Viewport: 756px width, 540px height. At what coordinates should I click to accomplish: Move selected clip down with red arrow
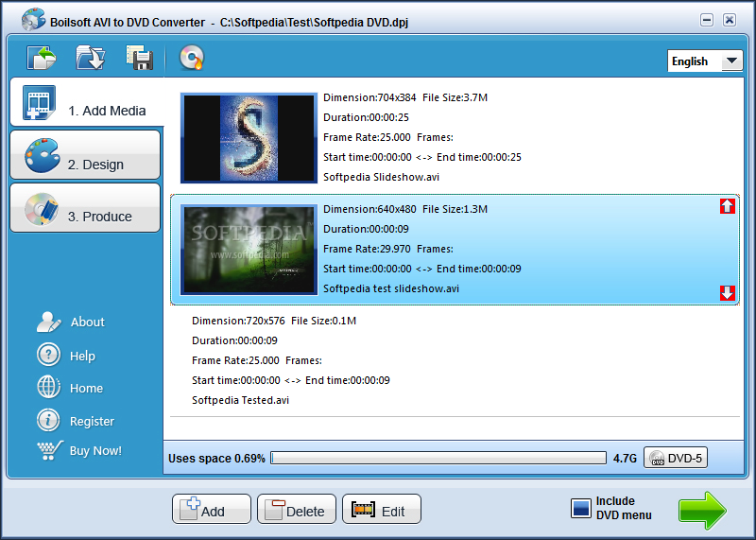tap(727, 293)
